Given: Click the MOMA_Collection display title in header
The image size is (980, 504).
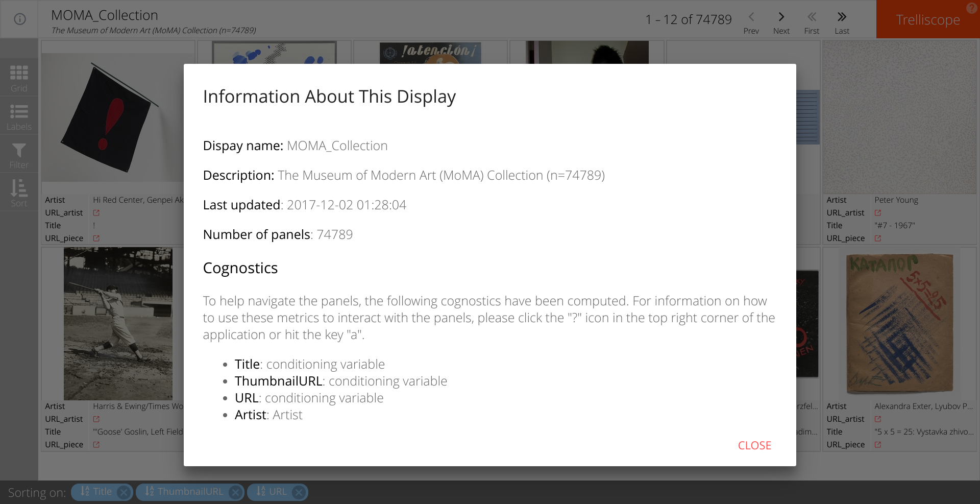Looking at the screenshot, I should pos(105,15).
